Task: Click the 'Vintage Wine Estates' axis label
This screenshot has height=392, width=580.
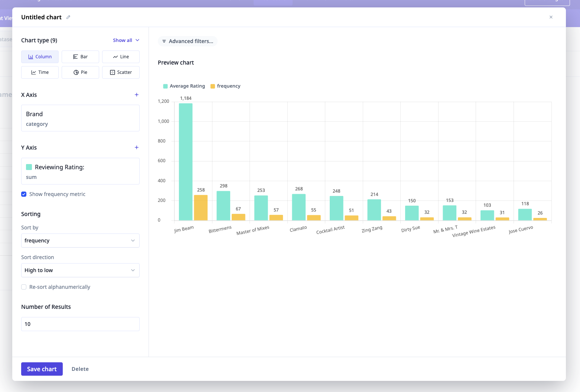Action: click(474, 231)
